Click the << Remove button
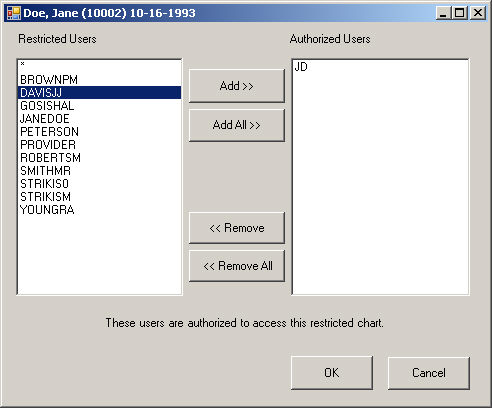Image resolution: width=492 pixels, height=408 pixels. coord(237,228)
